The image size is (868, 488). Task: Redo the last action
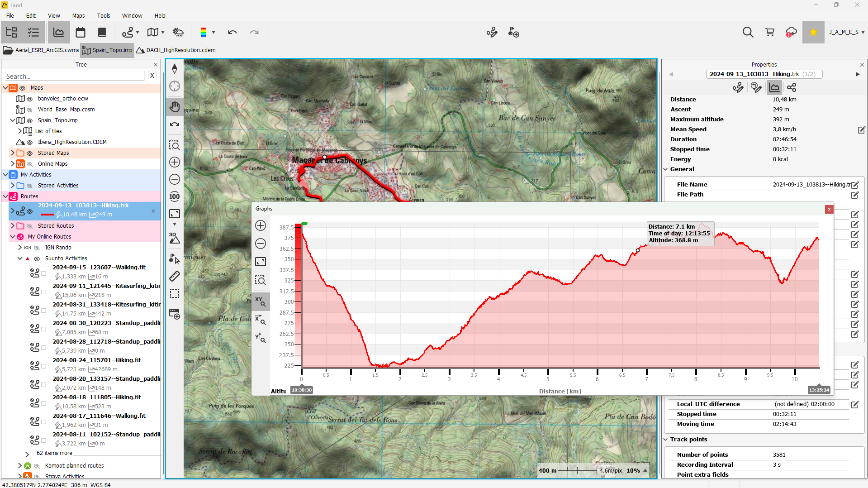point(254,32)
